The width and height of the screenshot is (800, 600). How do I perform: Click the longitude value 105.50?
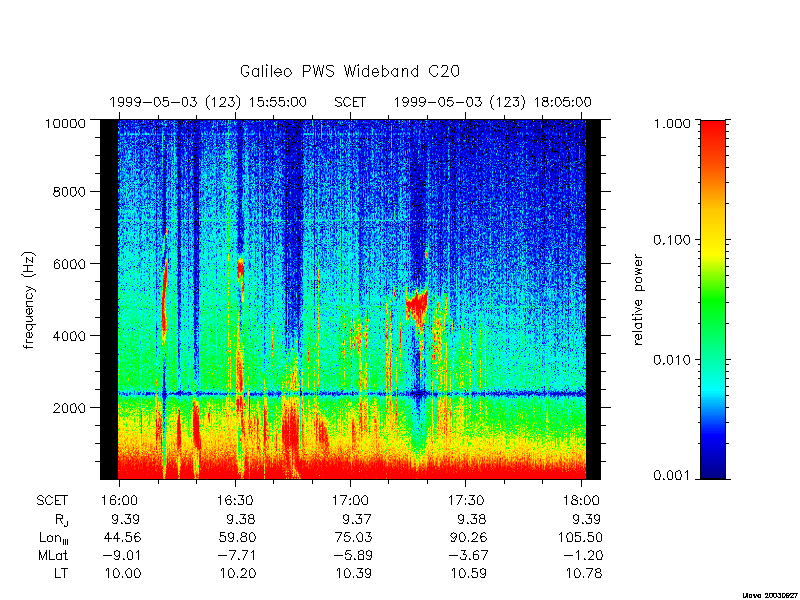(x=581, y=537)
